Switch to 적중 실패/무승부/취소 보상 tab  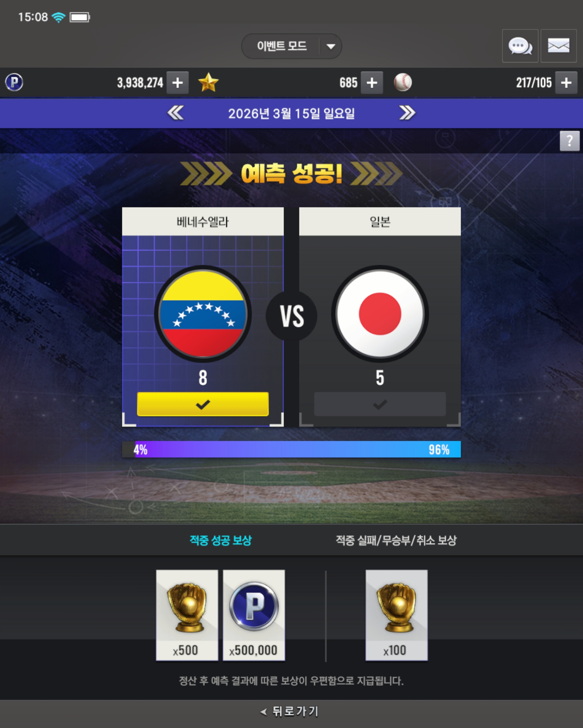(x=396, y=540)
